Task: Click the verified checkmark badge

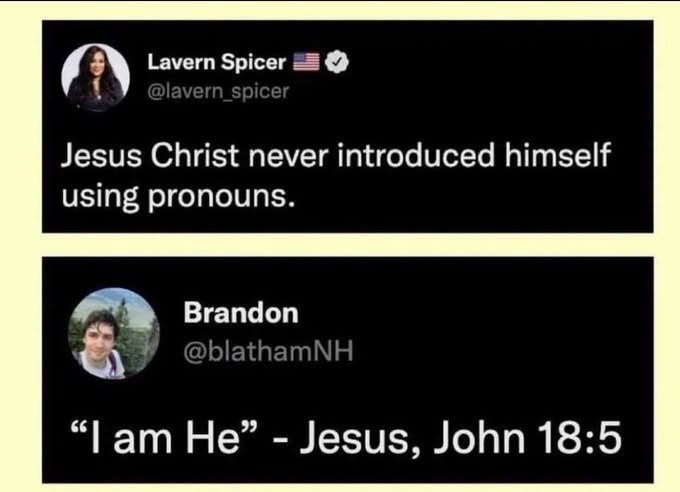Action: (337, 62)
